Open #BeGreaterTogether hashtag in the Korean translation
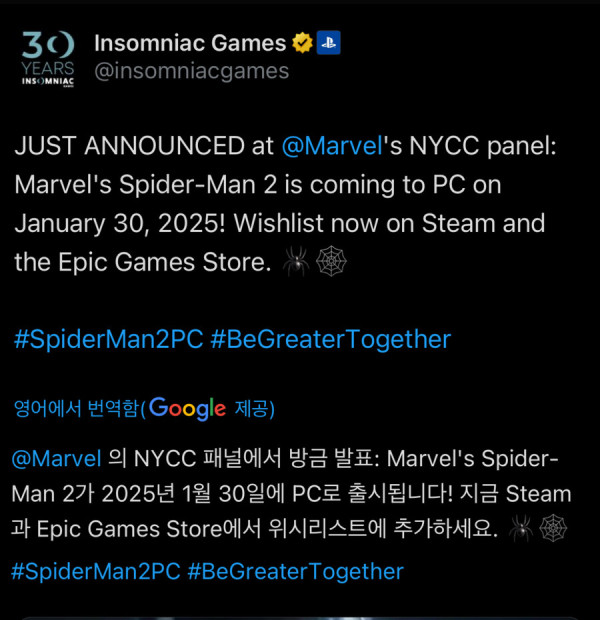This screenshot has height=620, width=600. tap(295, 571)
